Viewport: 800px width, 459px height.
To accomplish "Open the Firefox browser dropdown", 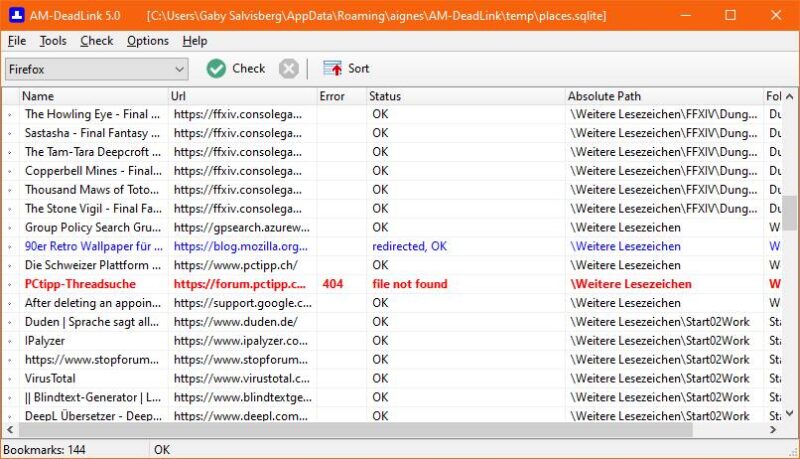I will 96,69.
